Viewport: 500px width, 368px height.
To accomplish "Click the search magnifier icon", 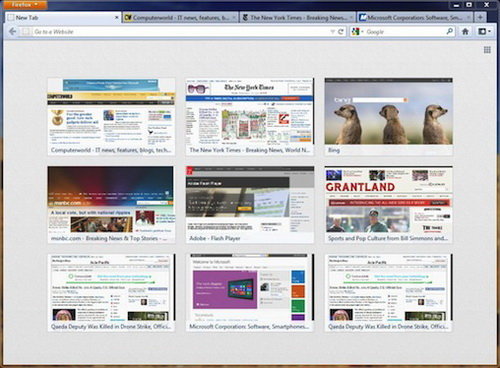I will (x=449, y=31).
